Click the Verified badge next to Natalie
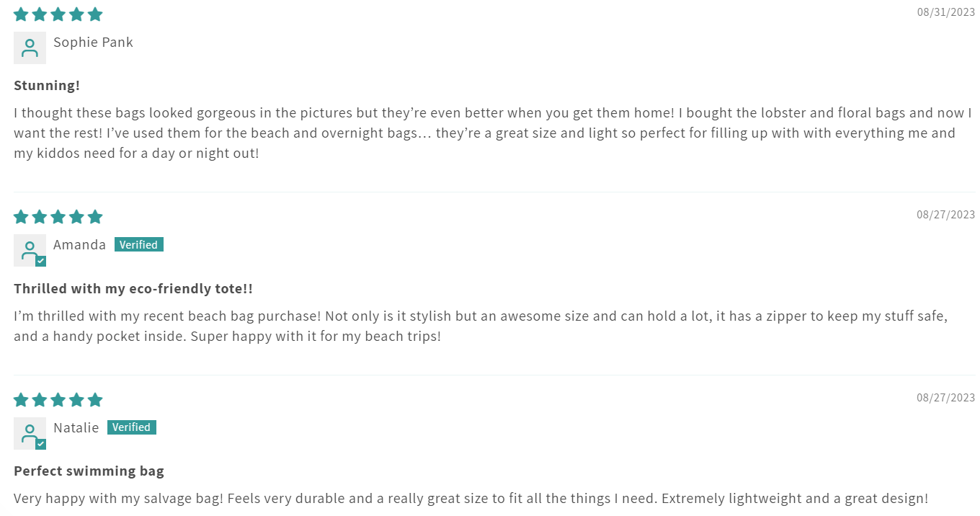This screenshot has height=516, width=980. pos(132,427)
